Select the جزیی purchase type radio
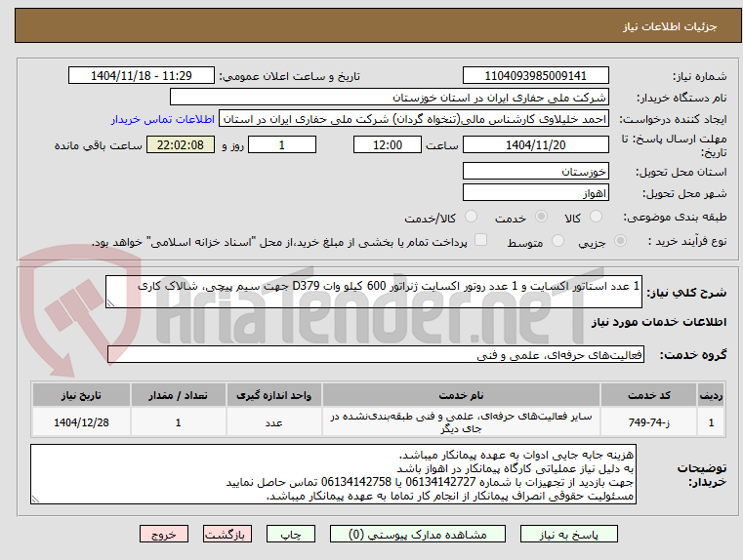Image resolution: width=743 pixels, height=560 pixels. click(x=620, y=241)
